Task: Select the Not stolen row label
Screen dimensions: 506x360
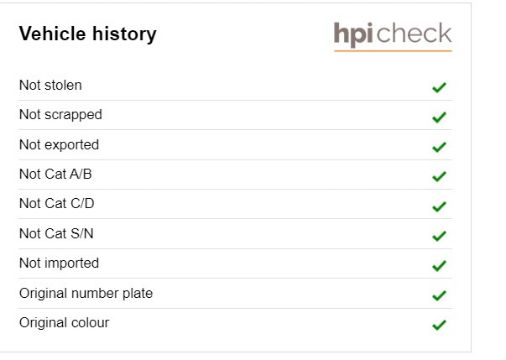Action: (50, 85)
